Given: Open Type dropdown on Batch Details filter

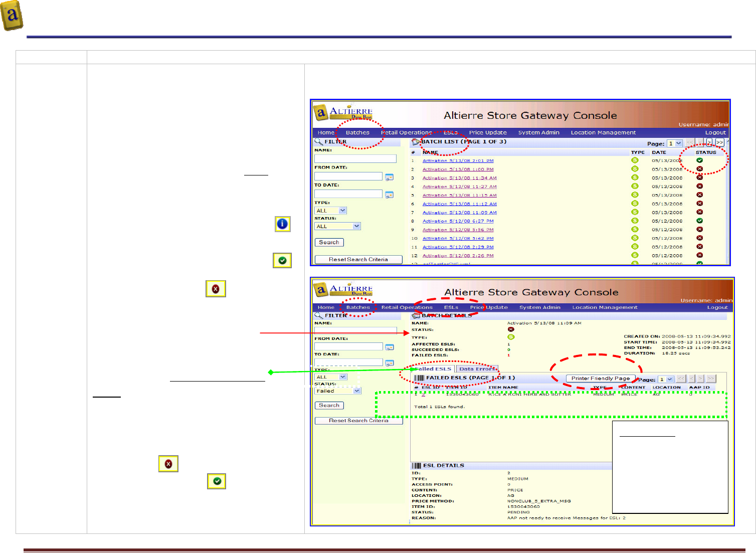Looking at the screenshot, I should point(331,377).
